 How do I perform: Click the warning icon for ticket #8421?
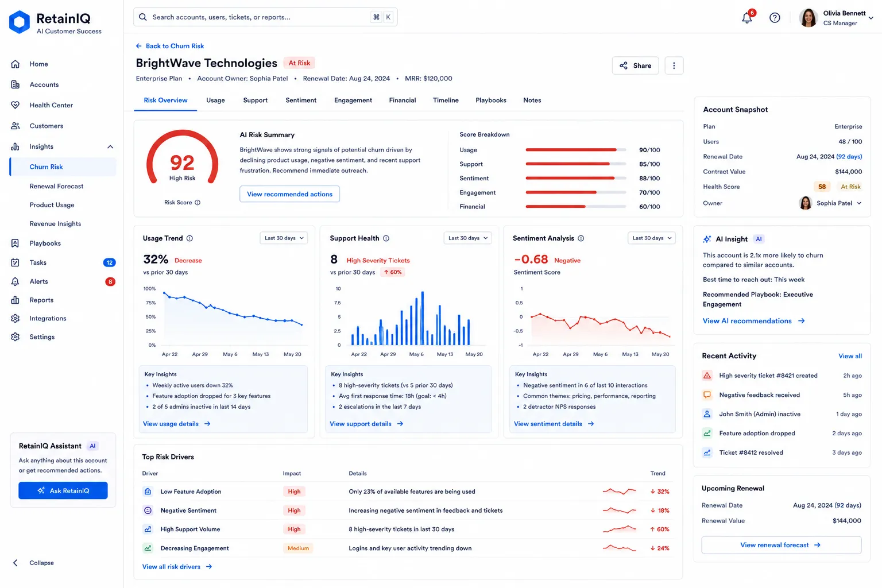[x=707, y=376]
